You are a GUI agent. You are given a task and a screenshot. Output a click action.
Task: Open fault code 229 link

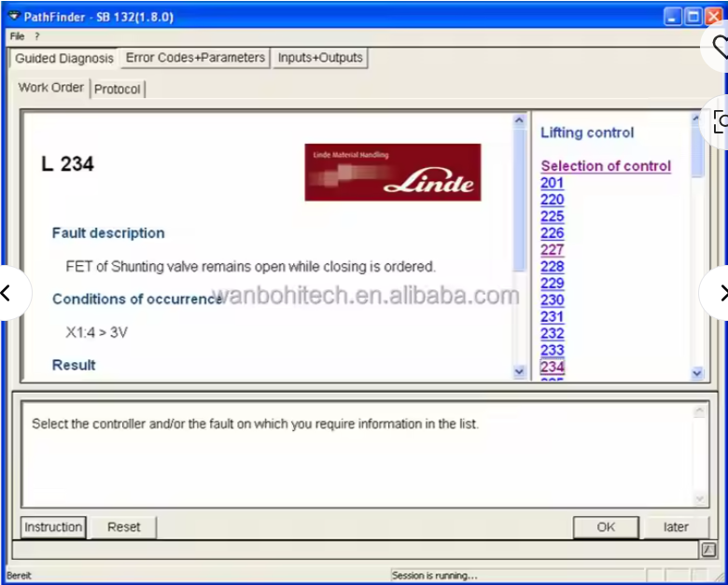[552, 284]
